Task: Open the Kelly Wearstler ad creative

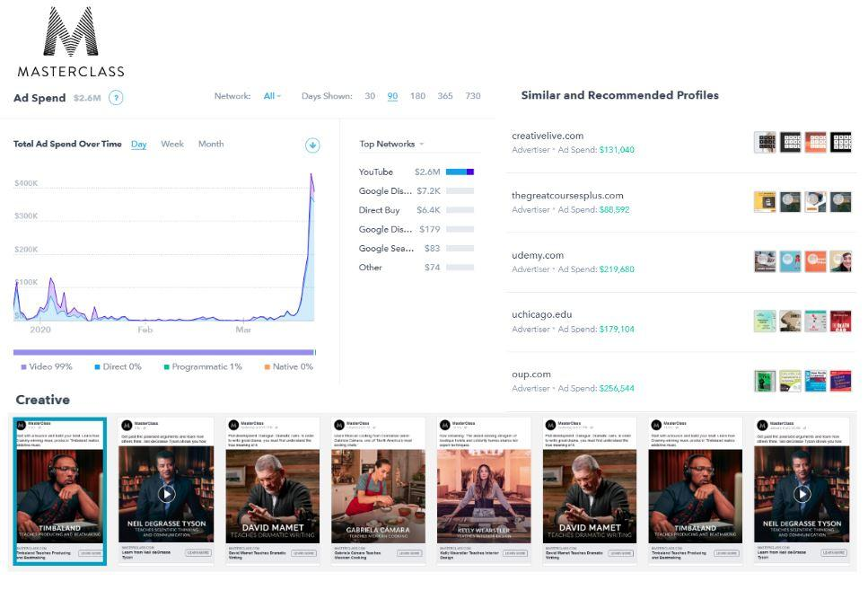Action: point(484,491)
